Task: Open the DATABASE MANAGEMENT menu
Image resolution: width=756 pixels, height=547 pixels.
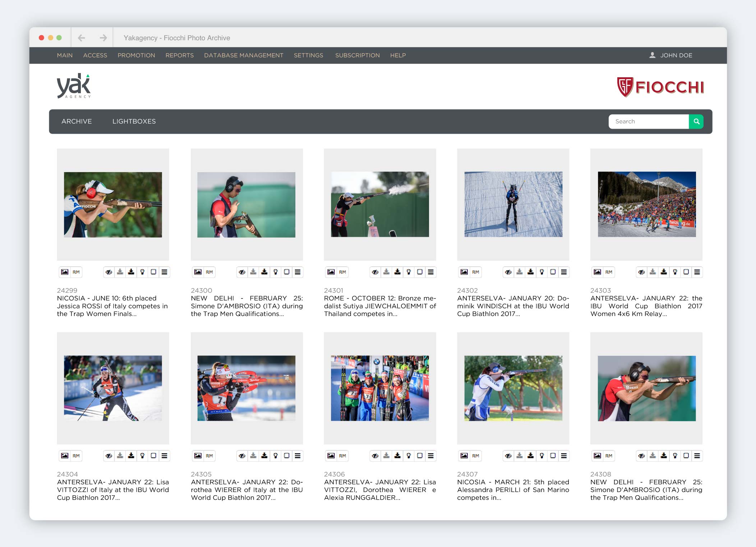Action: click(x=244, y=55)
